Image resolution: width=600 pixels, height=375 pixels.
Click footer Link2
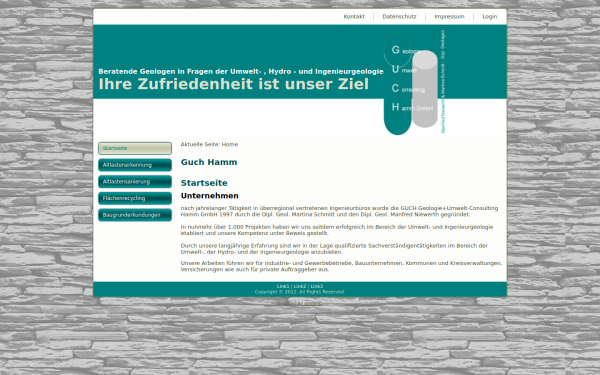pos(300,286)
